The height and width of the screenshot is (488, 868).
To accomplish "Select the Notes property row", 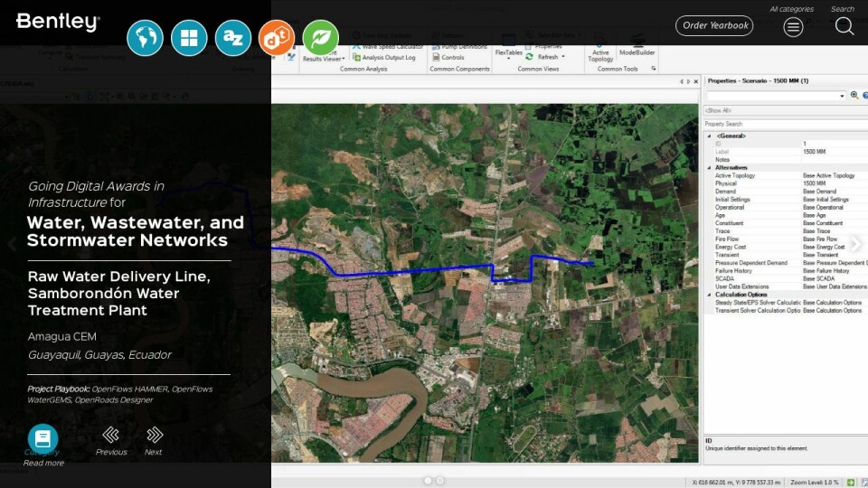I will coord(786,160).
